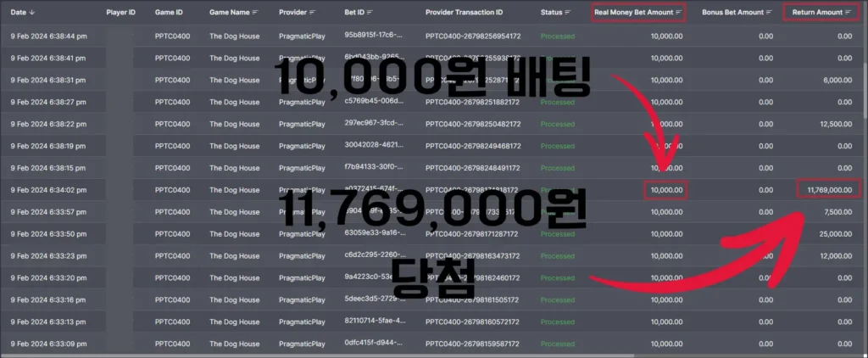Click the Status header label
Screen dimensions: 868x358
pyautogui.click(x=551, y=12)
